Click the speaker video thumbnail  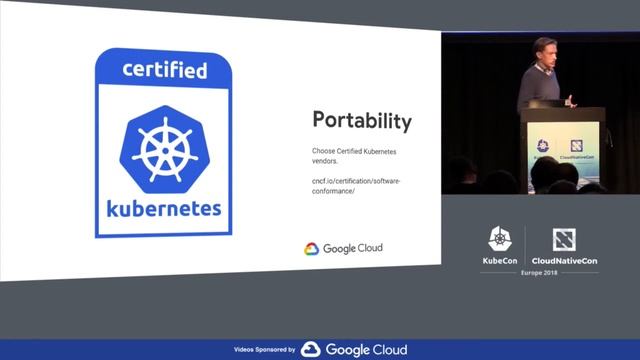[x=540, y=113]
